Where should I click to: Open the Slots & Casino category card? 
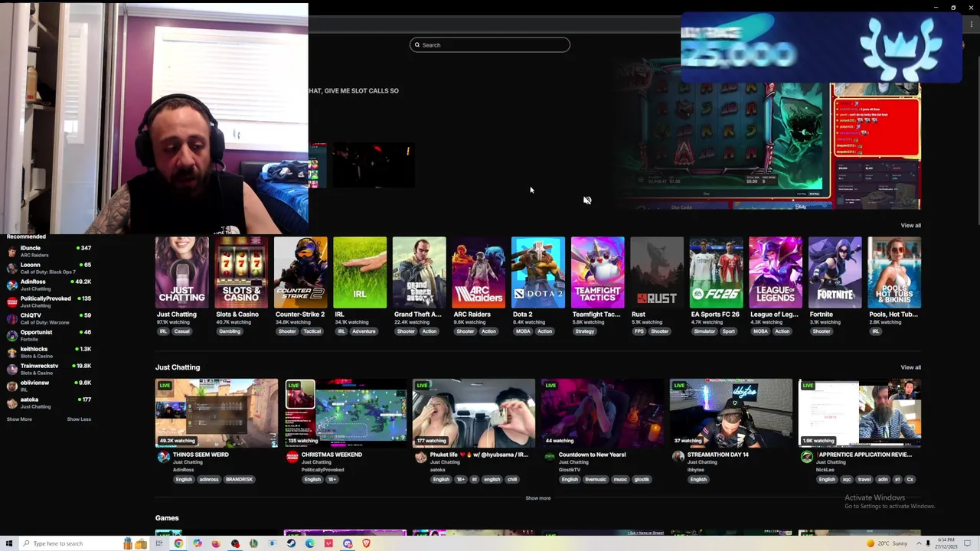(x=241, y=272)
